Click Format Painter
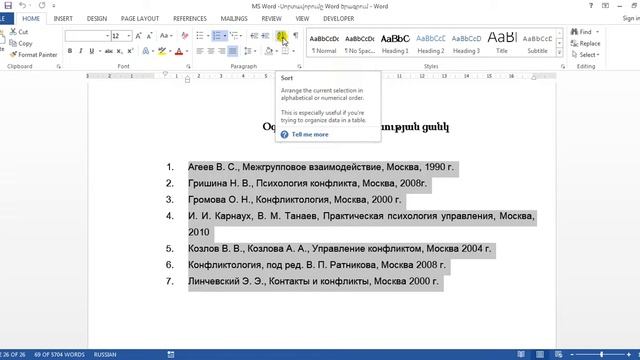This screenshot has height=360, width=640. click(x=33, y=55)
